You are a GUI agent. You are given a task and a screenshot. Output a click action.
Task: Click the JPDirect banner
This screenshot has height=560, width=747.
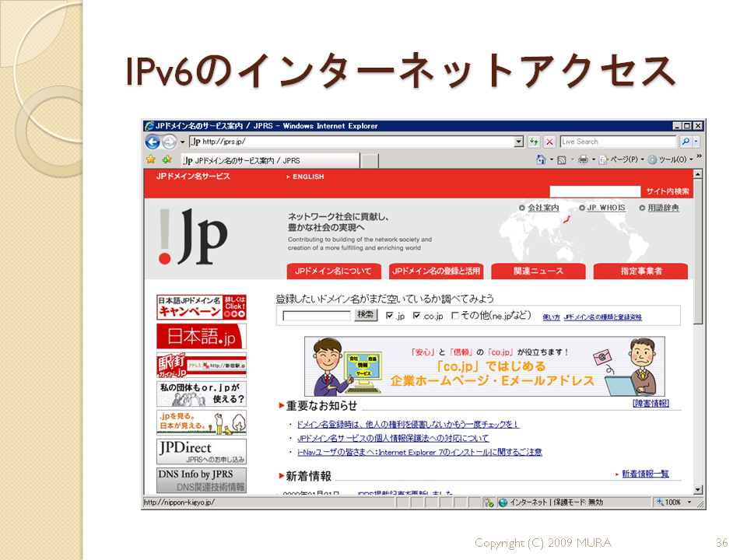[x=202, y=451]
